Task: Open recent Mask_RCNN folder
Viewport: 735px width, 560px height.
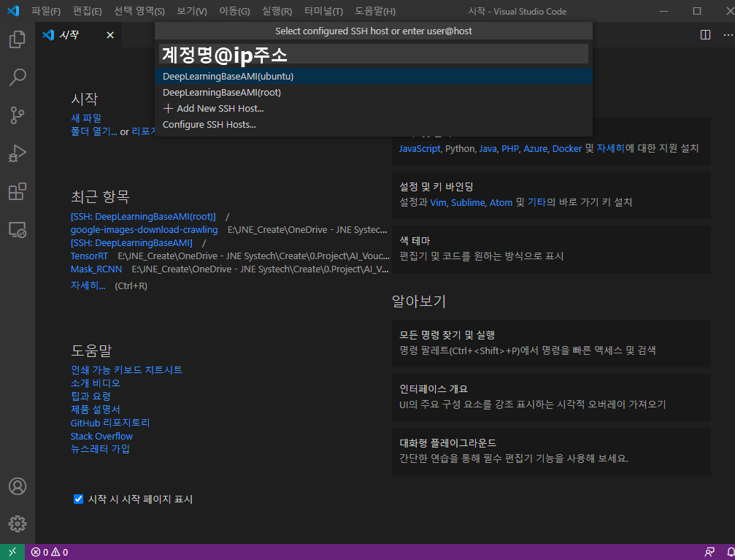Action: click(96, 269)
